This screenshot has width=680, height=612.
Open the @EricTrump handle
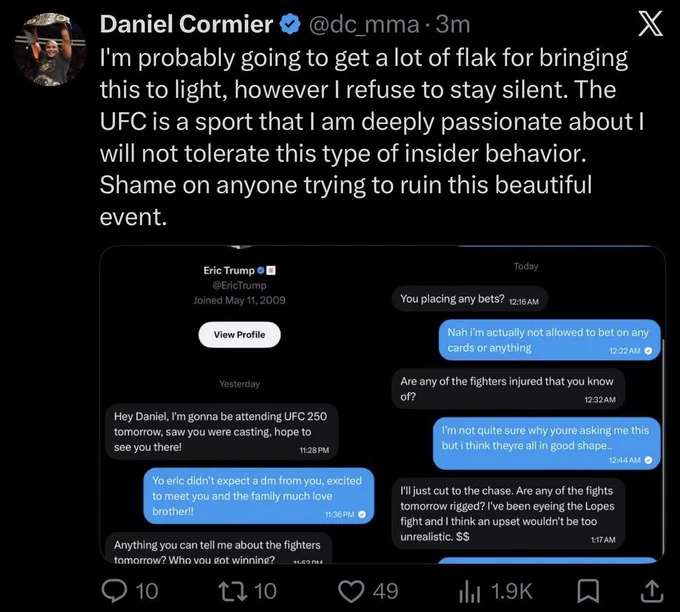click(x=239, y=285)
